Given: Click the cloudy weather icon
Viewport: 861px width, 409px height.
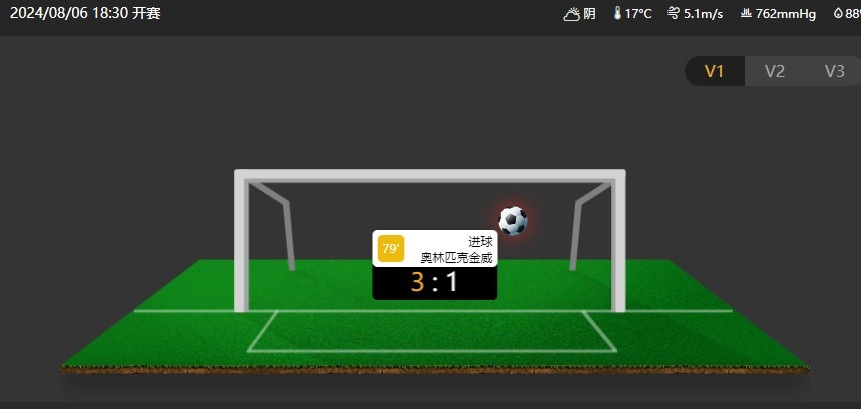Looking at the screenshot, I should tap(572, 14).
